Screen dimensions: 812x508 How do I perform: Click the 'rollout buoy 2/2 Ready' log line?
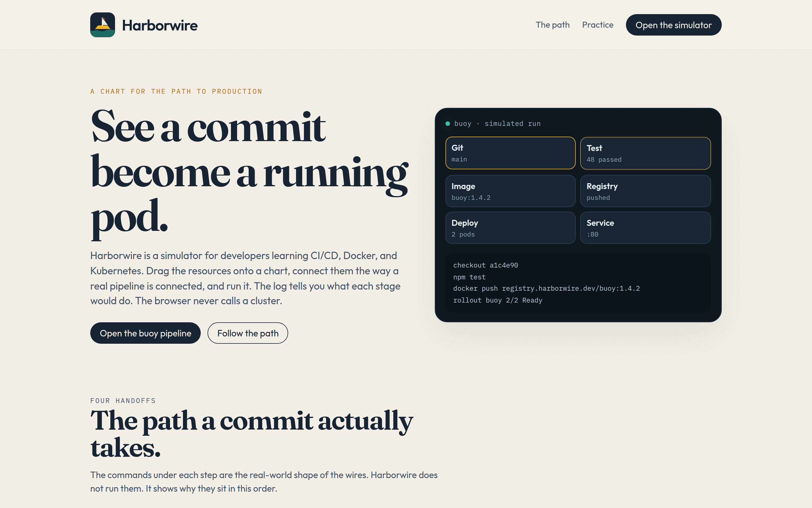tap(498, 300)
